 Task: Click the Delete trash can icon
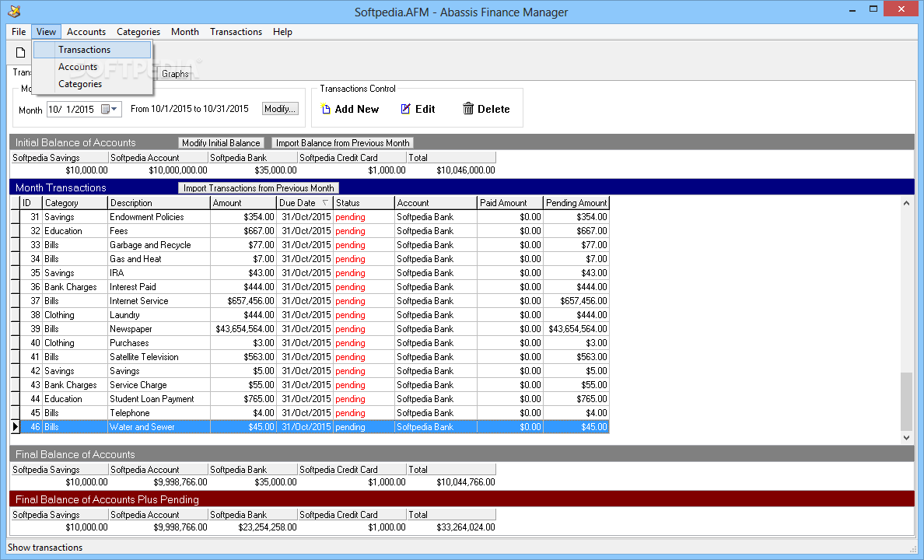point(468,108)
